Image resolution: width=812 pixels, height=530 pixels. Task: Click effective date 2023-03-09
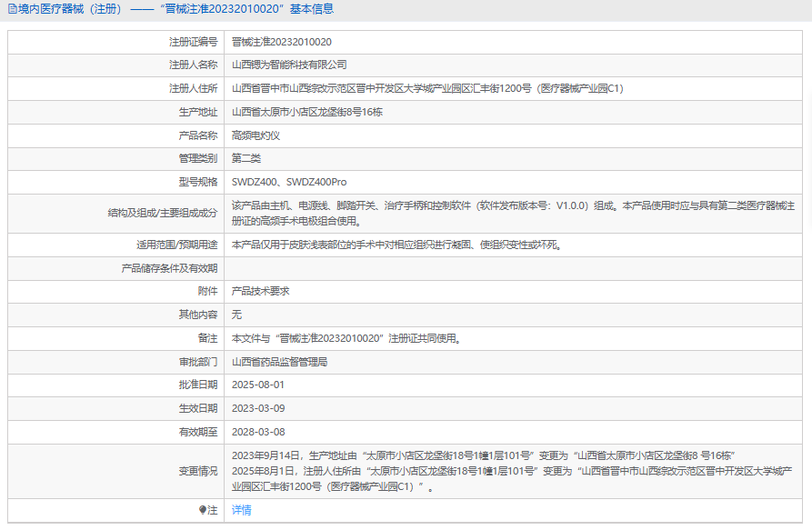tap(258, 408)
